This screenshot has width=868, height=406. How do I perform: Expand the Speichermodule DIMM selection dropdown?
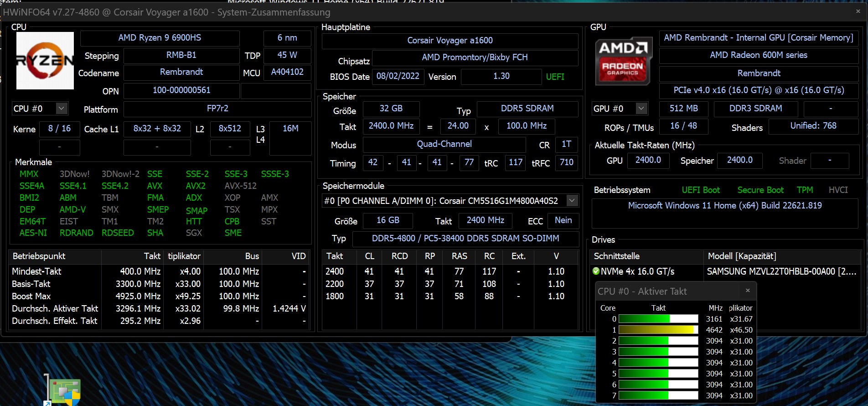click(572, 201)
